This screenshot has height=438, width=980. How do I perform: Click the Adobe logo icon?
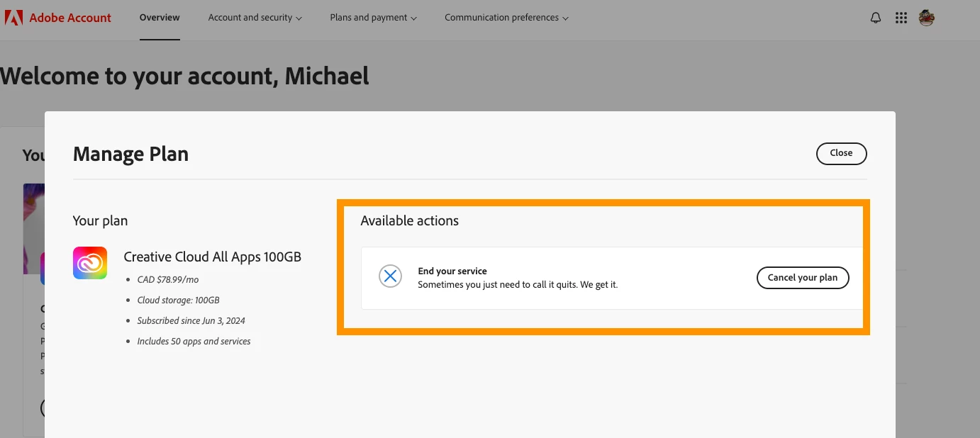point(13,18)
